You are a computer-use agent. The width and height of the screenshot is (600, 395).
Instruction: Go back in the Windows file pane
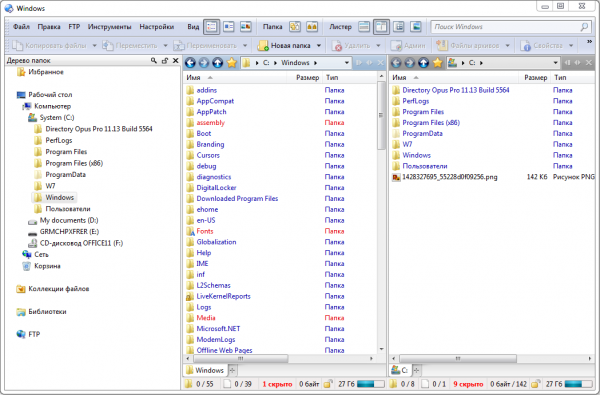pyautogui.click(x=190, y=63)
